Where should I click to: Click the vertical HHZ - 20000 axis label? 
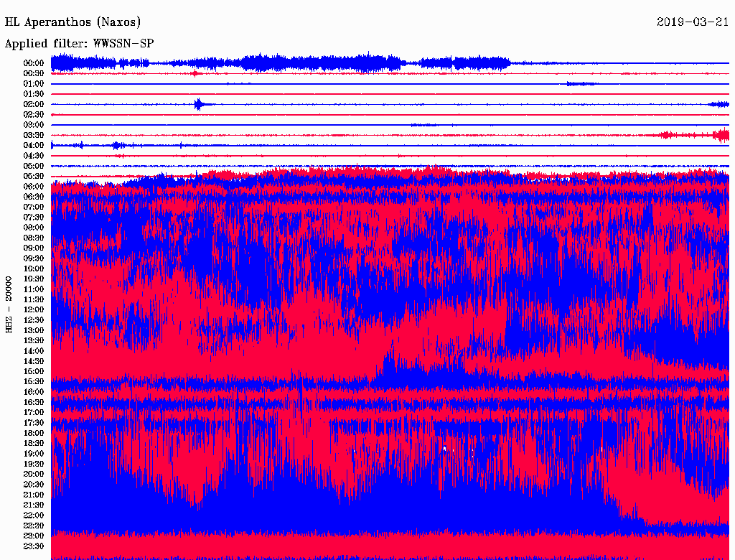(x=9, y=304)
